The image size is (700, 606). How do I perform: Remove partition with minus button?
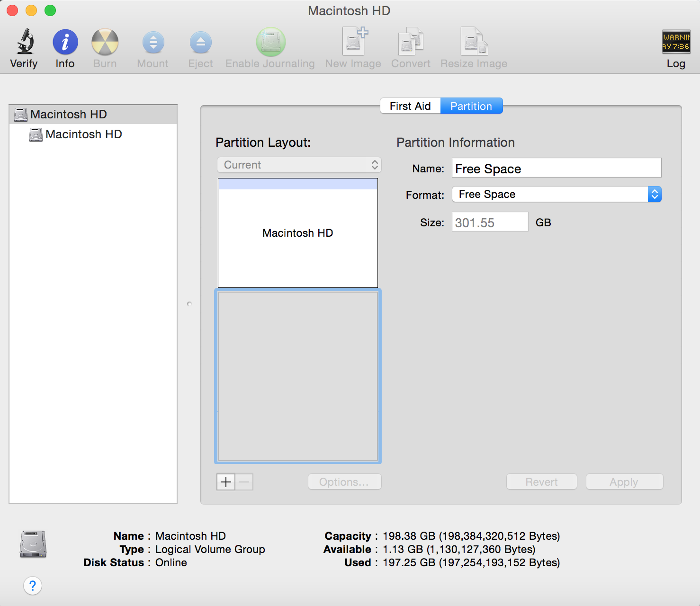point(244,482)
